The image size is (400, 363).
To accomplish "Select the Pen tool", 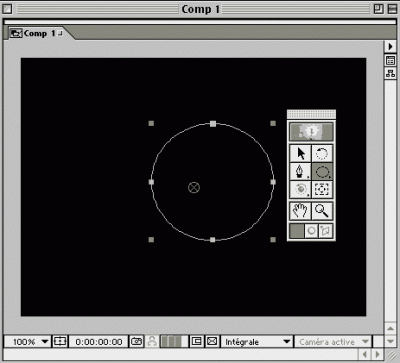I will [x=300, y=171].
